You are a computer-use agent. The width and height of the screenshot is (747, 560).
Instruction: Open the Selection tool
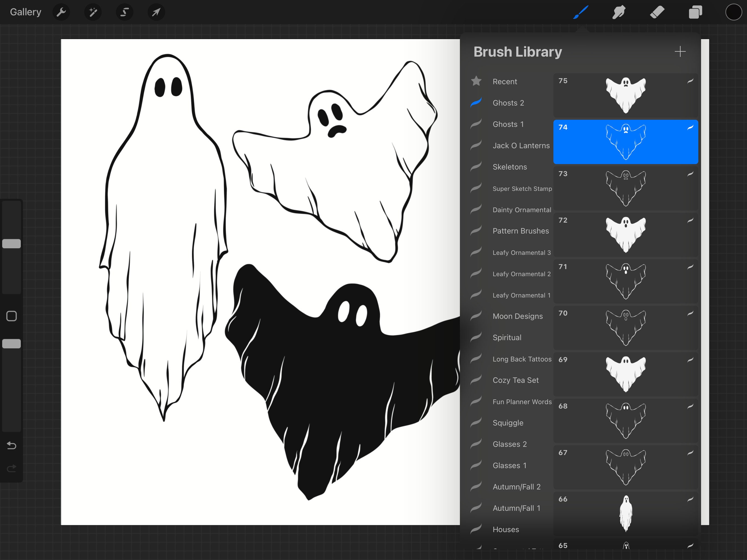[x=124, y=12]
